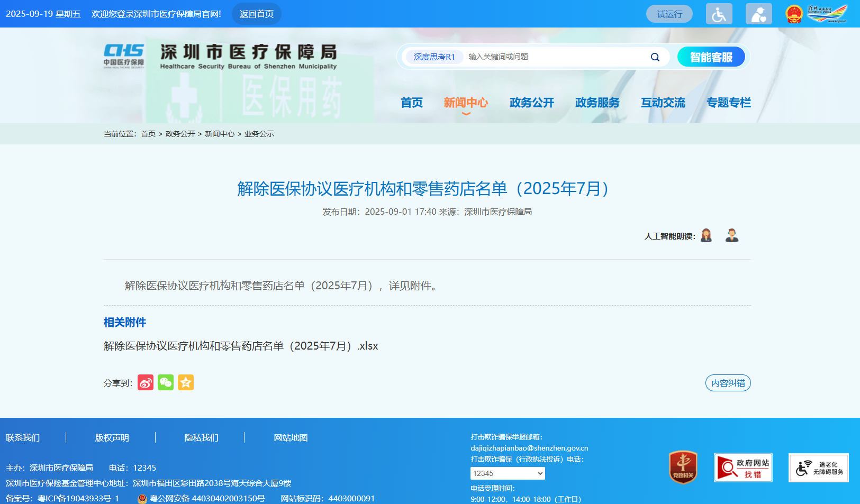
Task: Select the male voice AI reading icon
Action: [731, 235]
